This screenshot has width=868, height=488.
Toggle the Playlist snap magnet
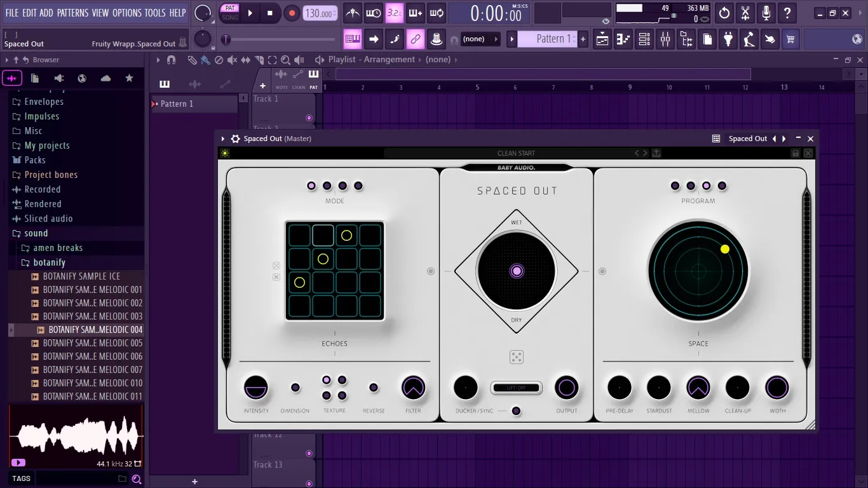pos(171,60)
